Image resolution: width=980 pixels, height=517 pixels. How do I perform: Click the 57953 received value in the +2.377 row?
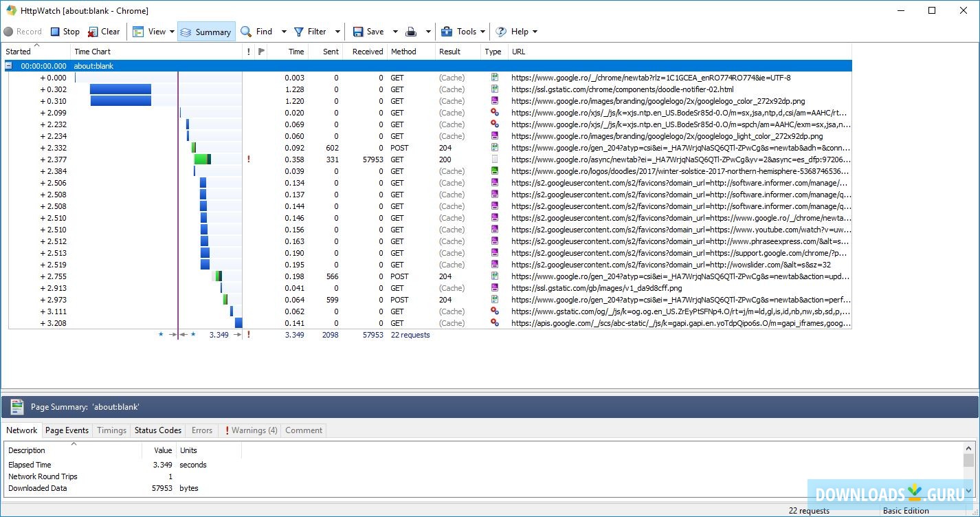[x=373, y=159]
